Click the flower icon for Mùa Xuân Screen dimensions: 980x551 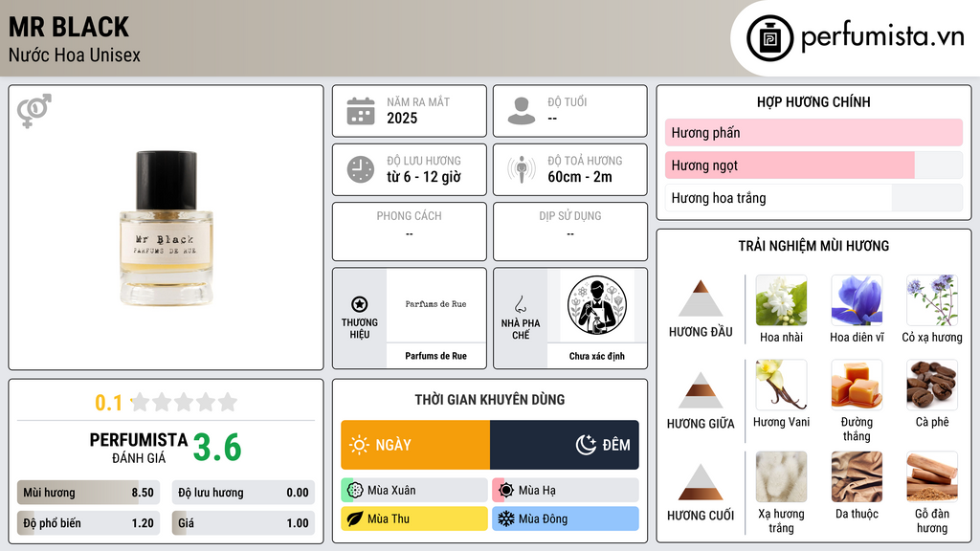[x=355, y=491]
